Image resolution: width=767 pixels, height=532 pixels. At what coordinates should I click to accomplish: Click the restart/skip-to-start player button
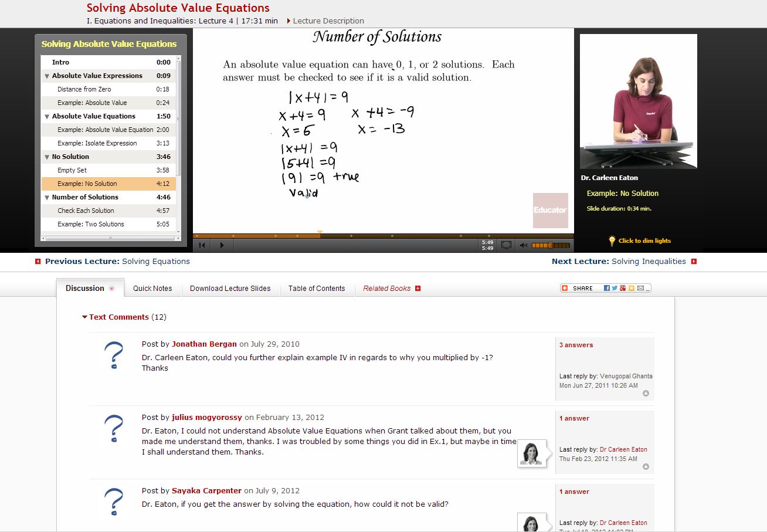(202, 245)
